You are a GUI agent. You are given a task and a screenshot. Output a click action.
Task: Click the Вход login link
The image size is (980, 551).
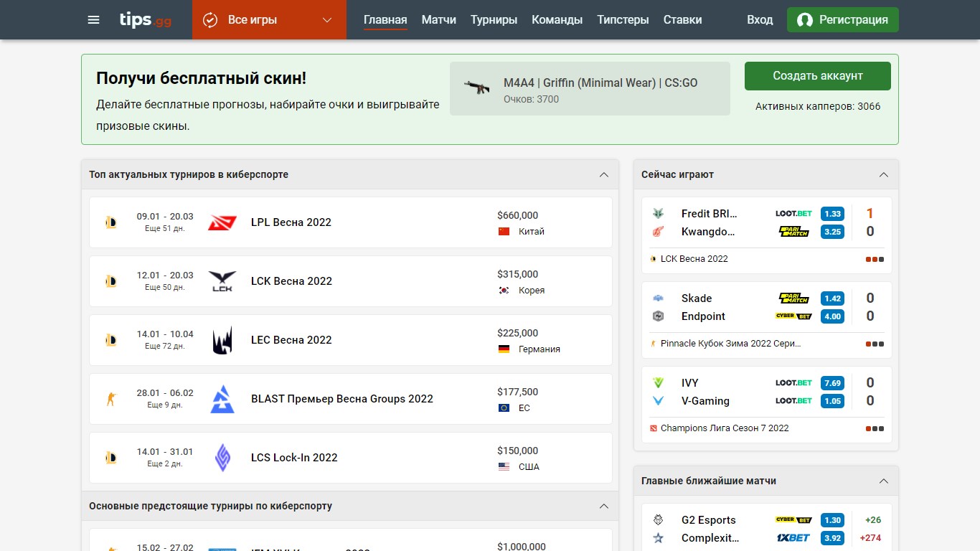(x=760, y=20)
